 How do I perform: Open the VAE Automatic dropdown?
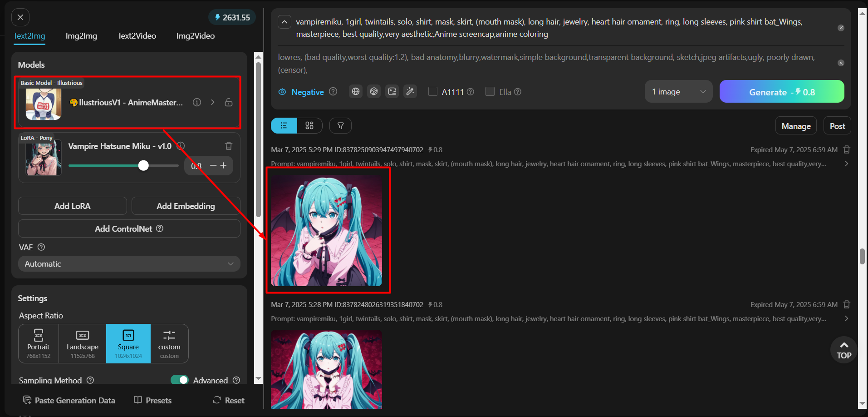point(129,263)
